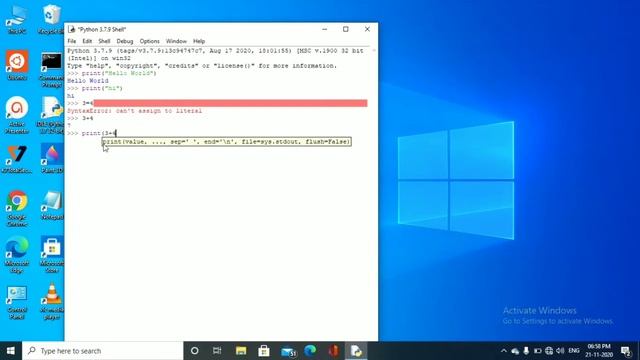This screenshot has height=360, width=640.
Task: Click the current print(3+4 input line
Action: pyautogui.click(x=92, y=133)
